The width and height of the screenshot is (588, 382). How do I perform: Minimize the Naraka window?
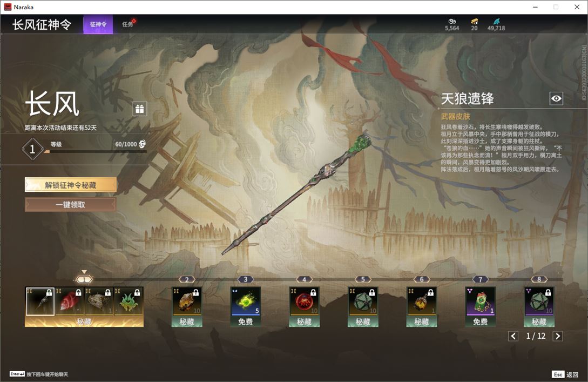535,7
